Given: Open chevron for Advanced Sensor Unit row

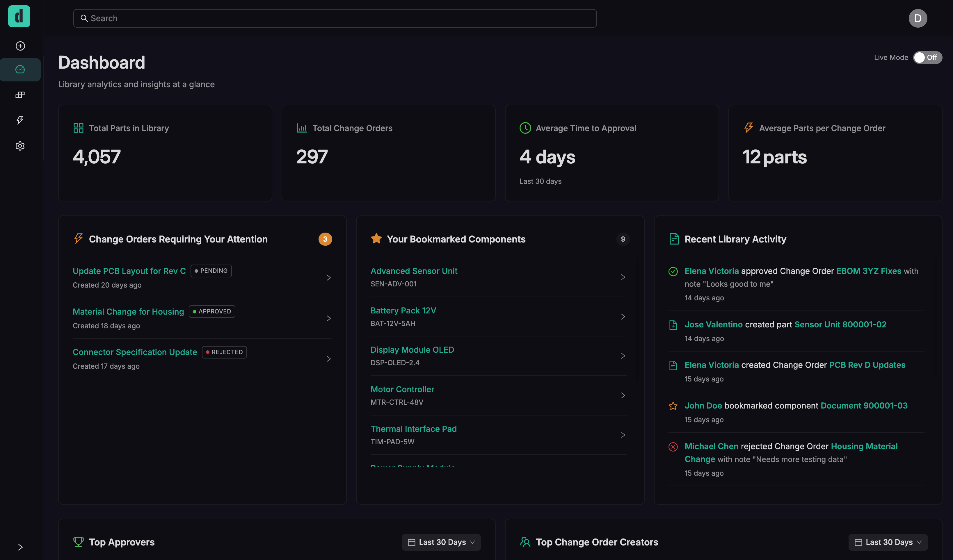Looking at the screenshot, I should 623,277.
